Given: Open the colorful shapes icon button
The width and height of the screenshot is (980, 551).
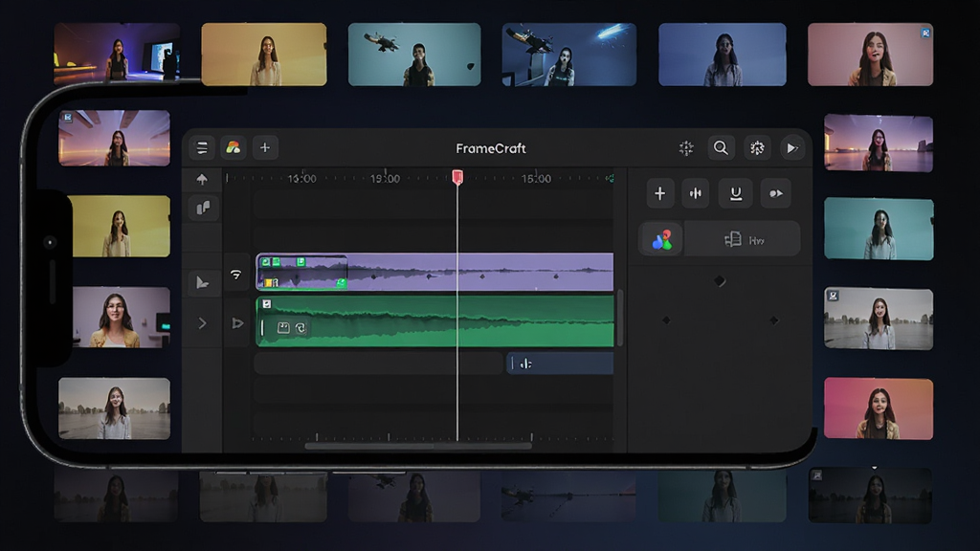Looking at the screenshot, I should [x=661, y=239].
